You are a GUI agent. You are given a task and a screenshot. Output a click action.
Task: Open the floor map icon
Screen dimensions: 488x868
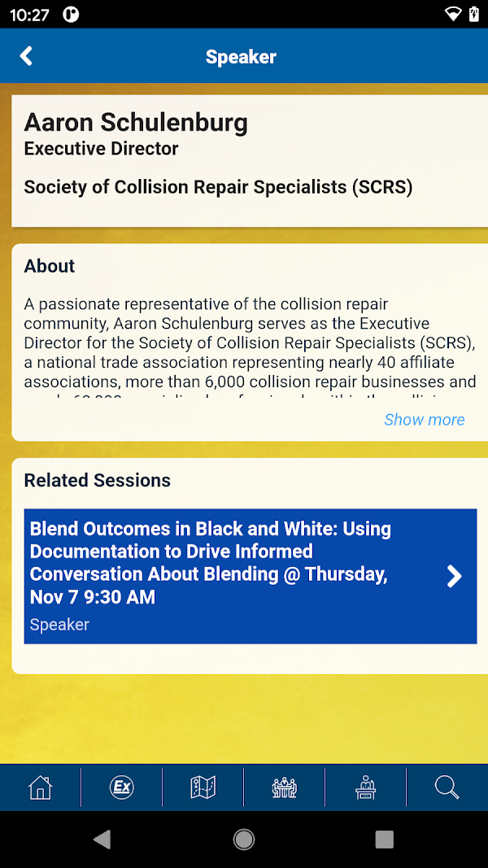pyautogui.click(x=203, y=787)
